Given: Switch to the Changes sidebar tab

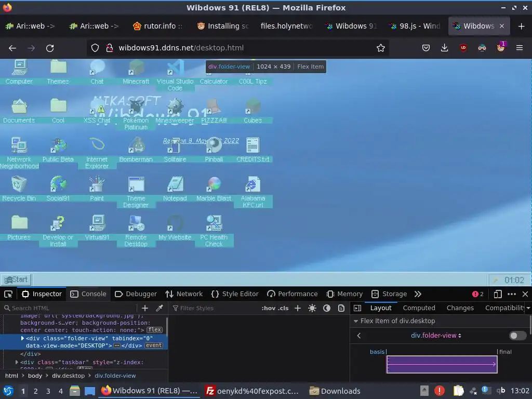Looking at the screenshot, I should (460, 308).
